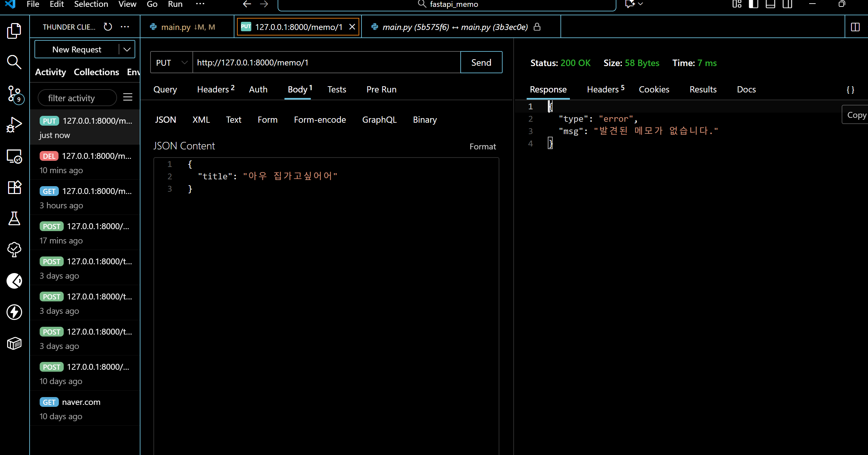Open the PUT method dropdown

pyautogui.click(x=172, y=62)
